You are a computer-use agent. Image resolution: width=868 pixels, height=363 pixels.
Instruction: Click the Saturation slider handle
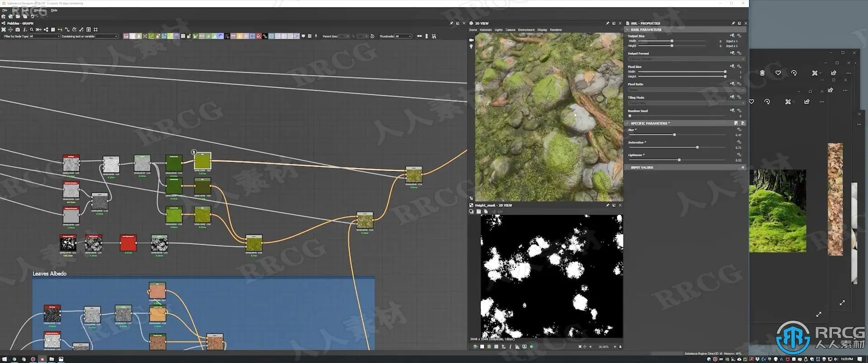[698, 148]
